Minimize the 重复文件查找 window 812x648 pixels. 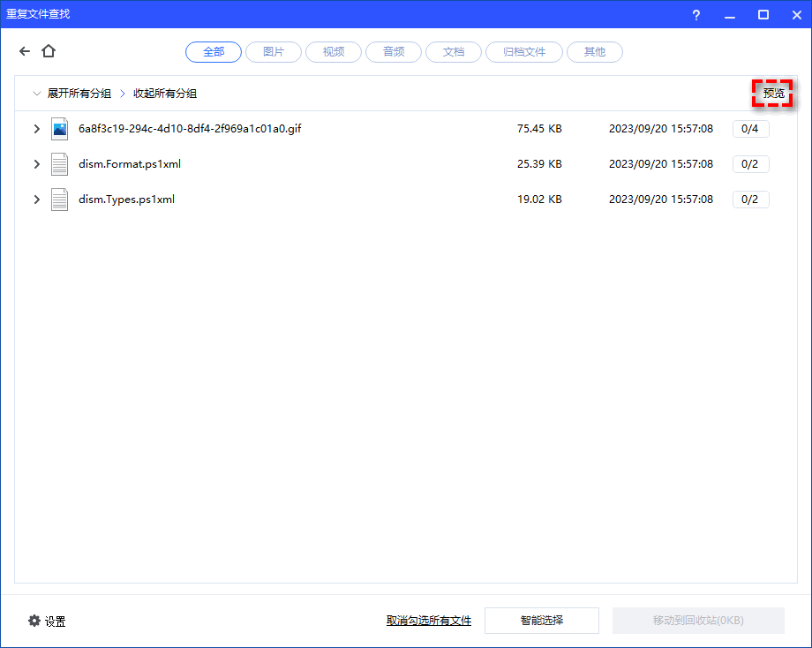[x=730, y=15]
